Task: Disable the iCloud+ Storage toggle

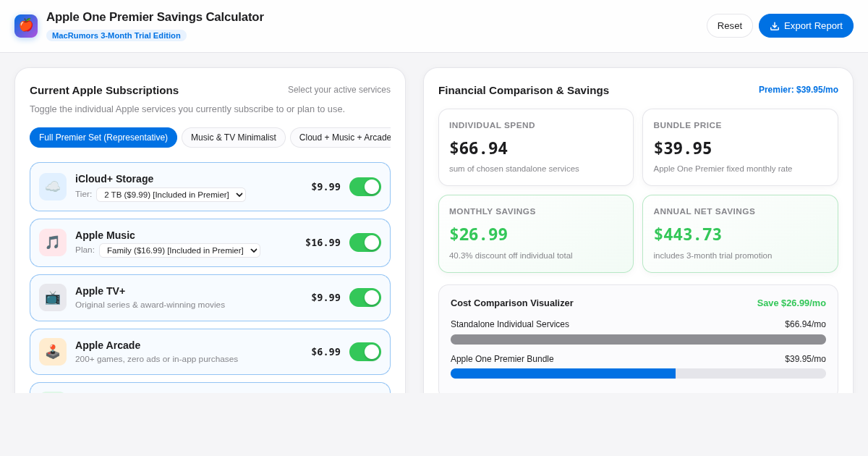Action: (x=365, y=187)
